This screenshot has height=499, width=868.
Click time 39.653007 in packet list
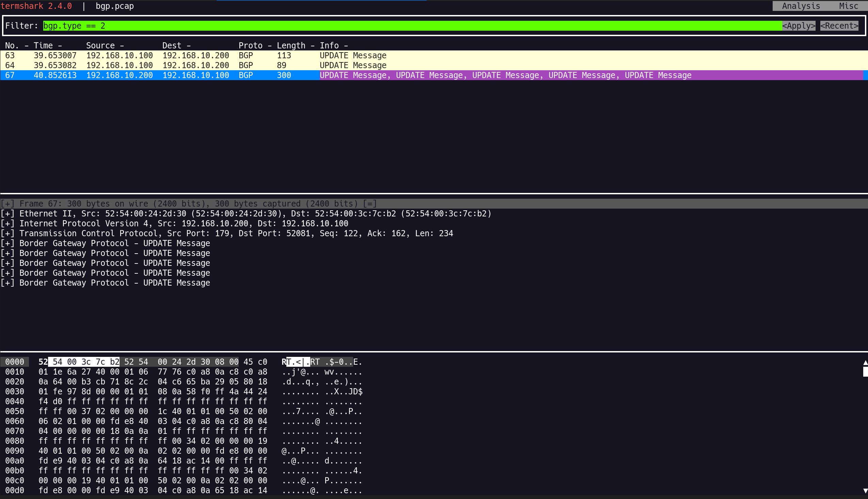coord(55,56)
